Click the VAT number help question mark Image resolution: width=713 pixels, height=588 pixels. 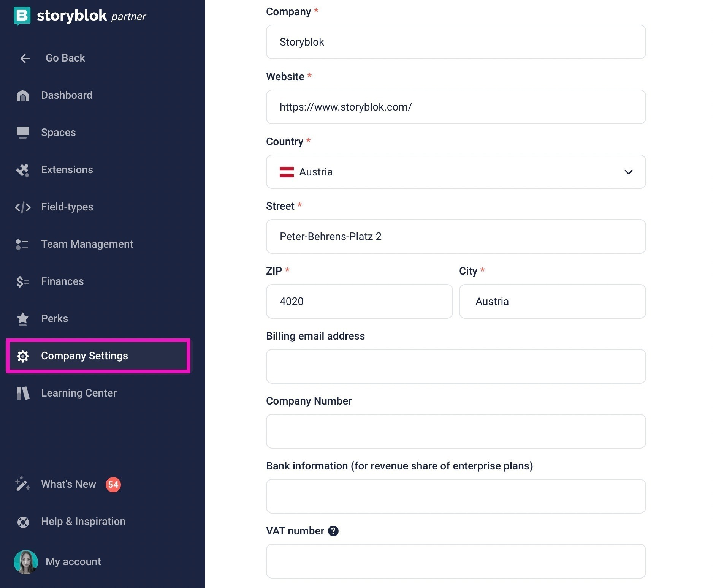(333, 531)
